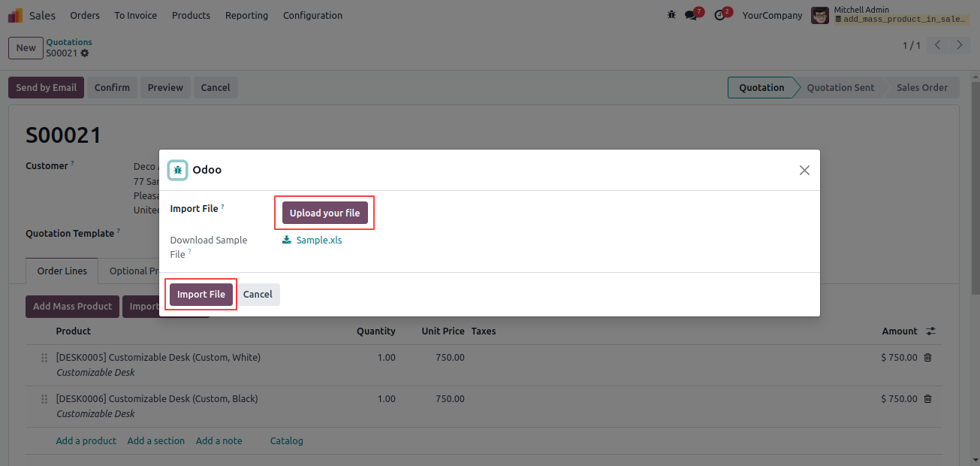
Task: Click the Customer field help tooltip
Action: point(73,162)
